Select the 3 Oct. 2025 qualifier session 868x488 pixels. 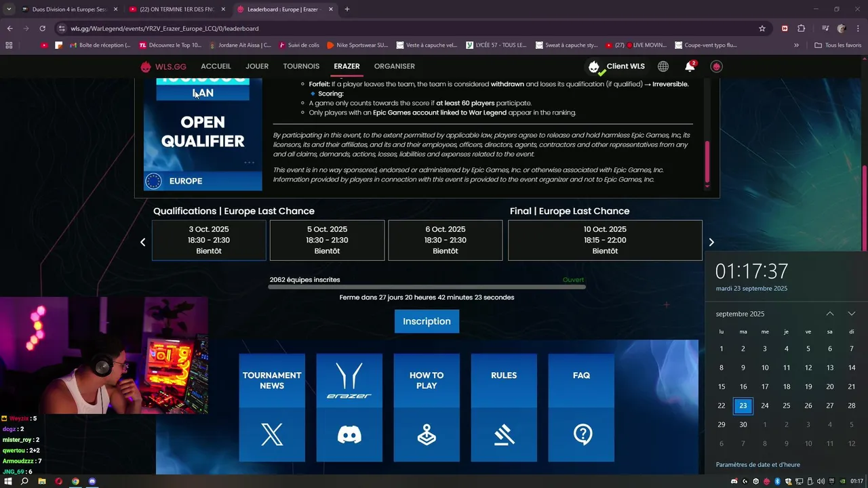pyautogui.click(x=209, y=240)
